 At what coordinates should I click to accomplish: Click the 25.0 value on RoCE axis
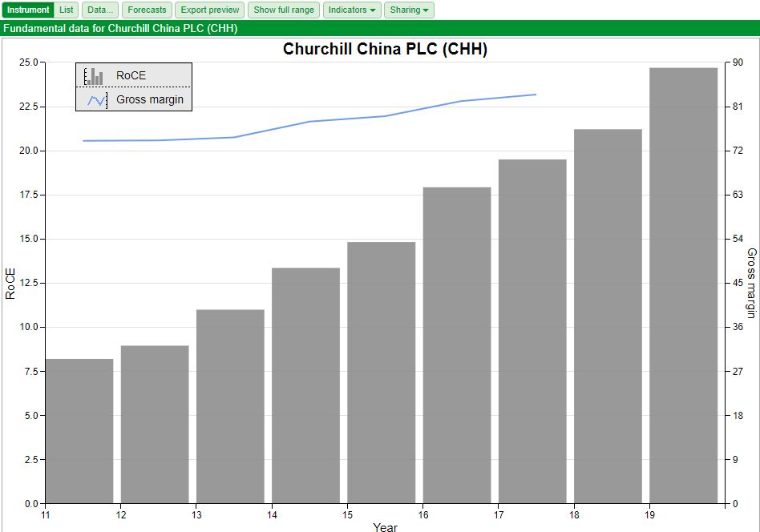[x=29, y=62]
